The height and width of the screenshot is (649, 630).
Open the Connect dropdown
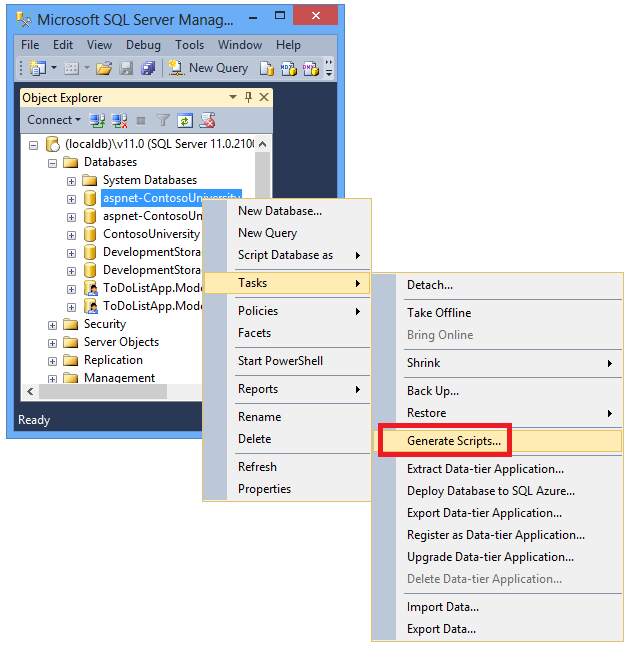pos(54,120)
